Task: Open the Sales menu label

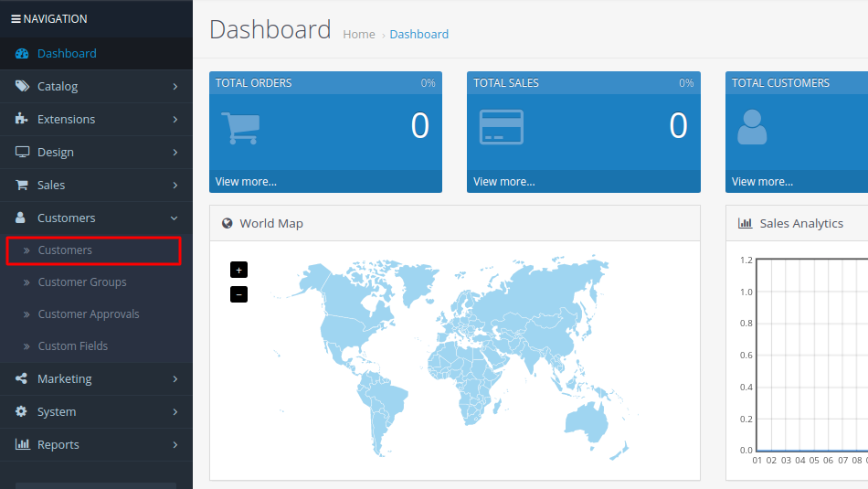Action: [51, 185]
